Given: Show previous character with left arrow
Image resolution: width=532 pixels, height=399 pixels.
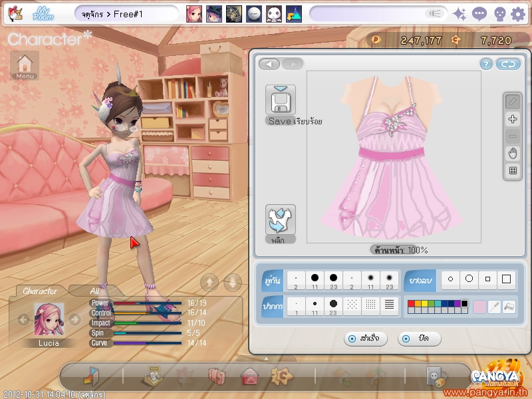Looking at the screenshot, I should [x=23, y=319].
